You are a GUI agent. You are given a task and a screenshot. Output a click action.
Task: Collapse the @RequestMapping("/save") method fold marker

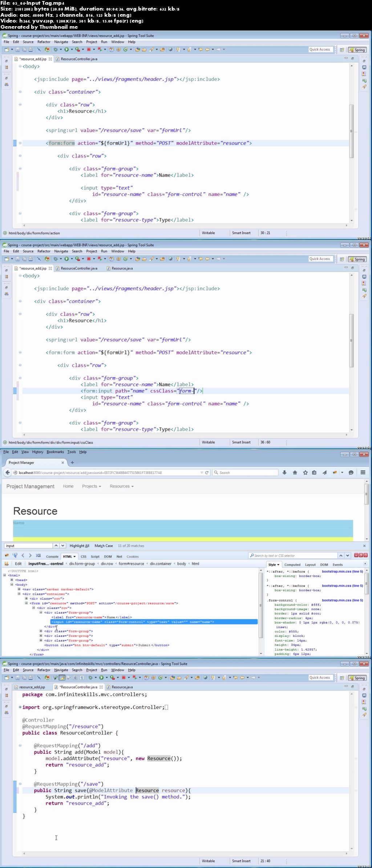[x=20, y=784]
